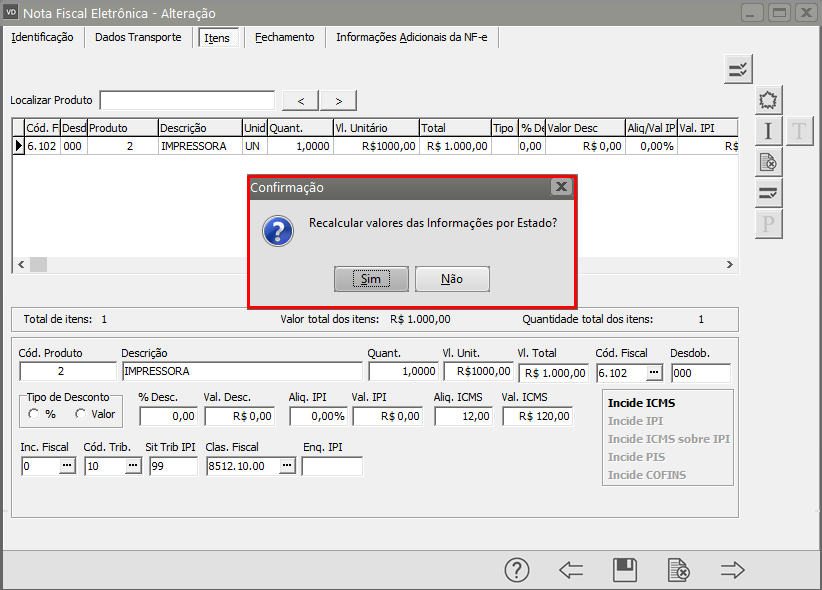Click the 'I' icon button
This screenshot has width=822, height=590.
(x=768, y=131)
